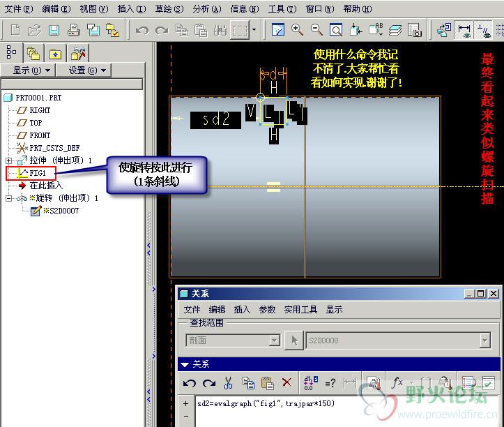Click the Repaint screen icon
Image resolution: width=504 pixels, height=427 pixels.
click(x=278, y=29)
